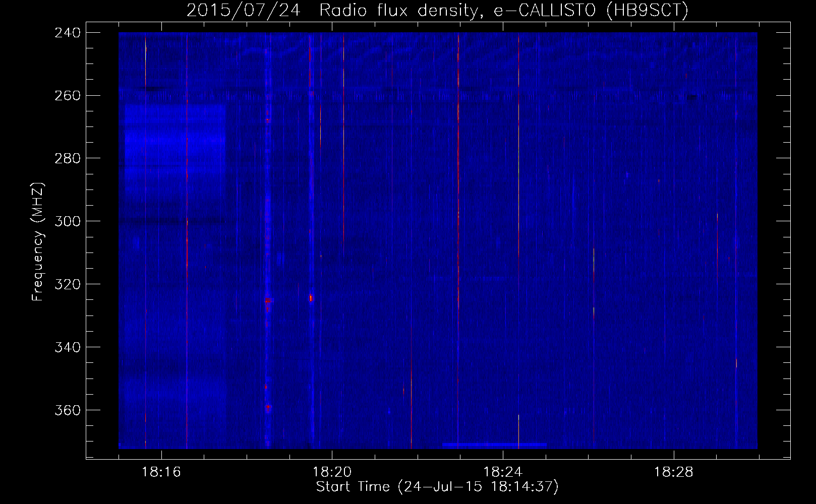Viewport: 816px width, 504px height.
Task: Click the date '2015/07/24' in the title
Action: click(x=243, y=10)
